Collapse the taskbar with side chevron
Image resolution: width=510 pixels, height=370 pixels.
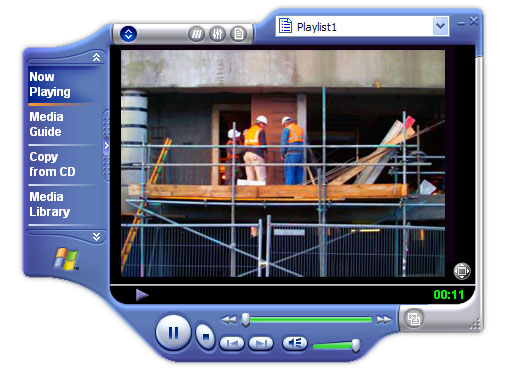pyautogui.click(x=106, y=146)
